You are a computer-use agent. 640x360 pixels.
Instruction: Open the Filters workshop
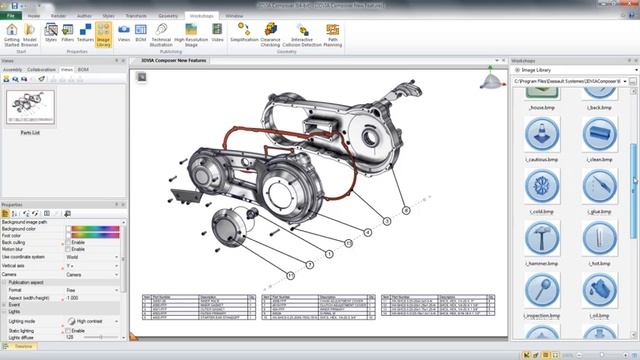[x=68, y=33]
